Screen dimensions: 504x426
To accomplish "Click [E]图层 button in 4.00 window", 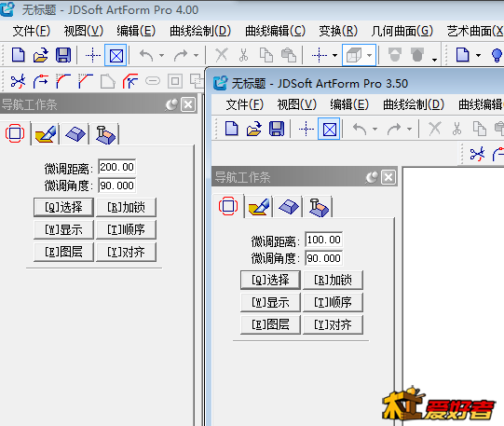I will (x=63, y=252).
